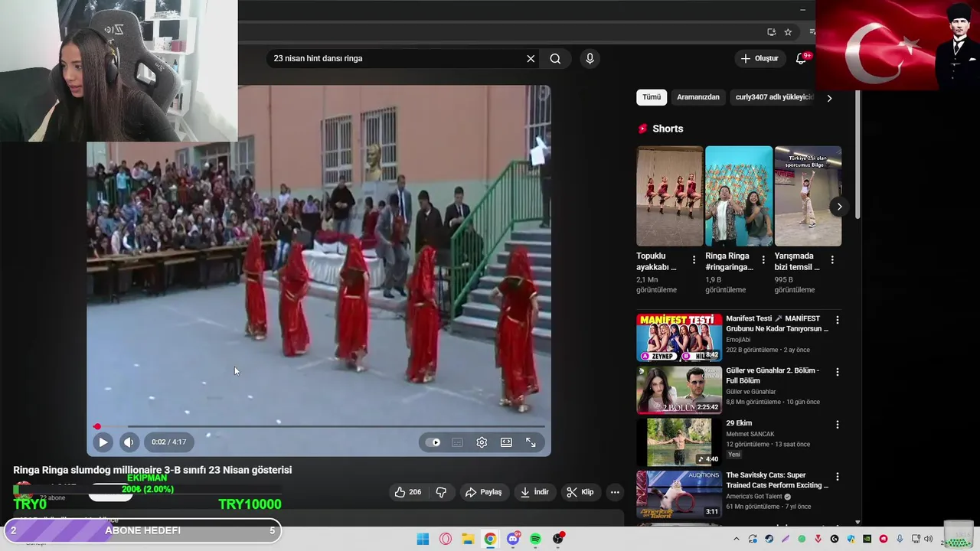Click the NVIDIA tray icon
Screen dimensions: 980x551
pos(867,539)
